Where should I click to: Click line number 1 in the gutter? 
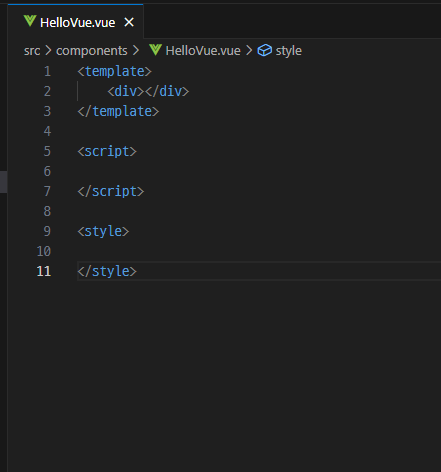[x=47, y=71]
